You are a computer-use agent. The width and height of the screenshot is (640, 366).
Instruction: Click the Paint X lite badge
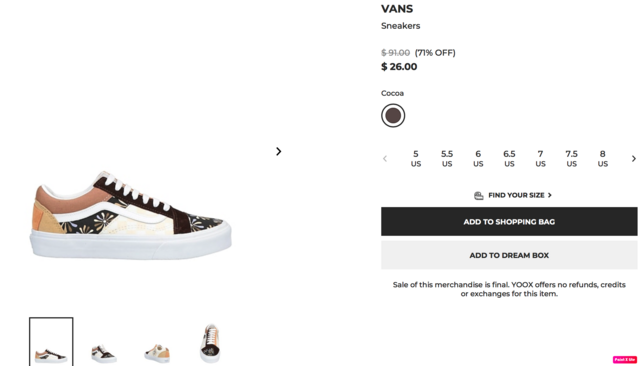pyautogui.click(x=624, y=359)
